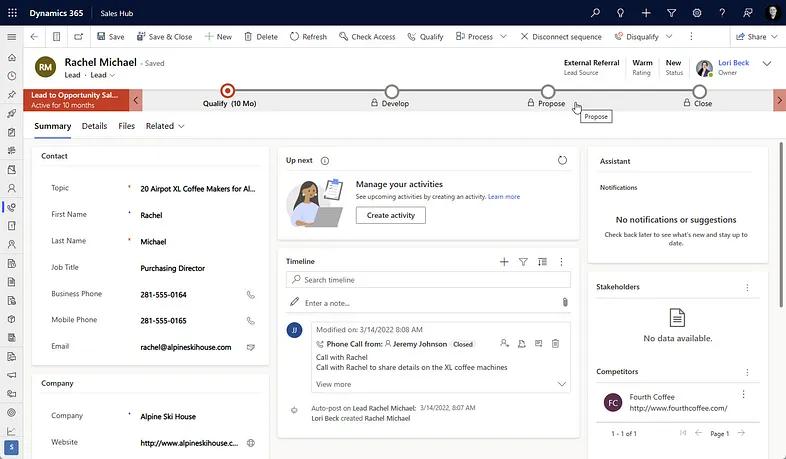Go to Home in the sidebar
Image resolution: width=786 pixels, height=459 pixels.
click(x=12, y=57)
